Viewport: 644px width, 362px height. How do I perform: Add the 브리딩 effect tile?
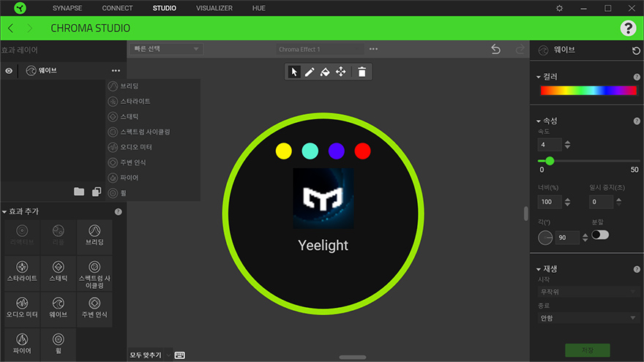(94, 236)
